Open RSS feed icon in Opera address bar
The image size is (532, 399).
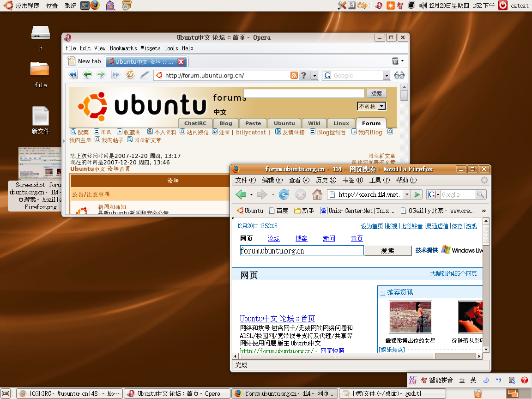click(294, 75)
